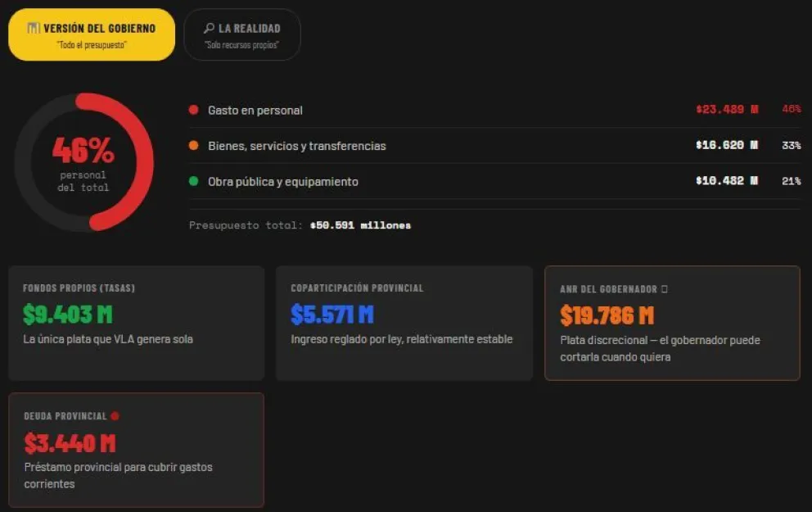The width and height of the screenshot is (812, 512).
Task: Select the Versión del Gobierno tab
Action: click(92, 34)
